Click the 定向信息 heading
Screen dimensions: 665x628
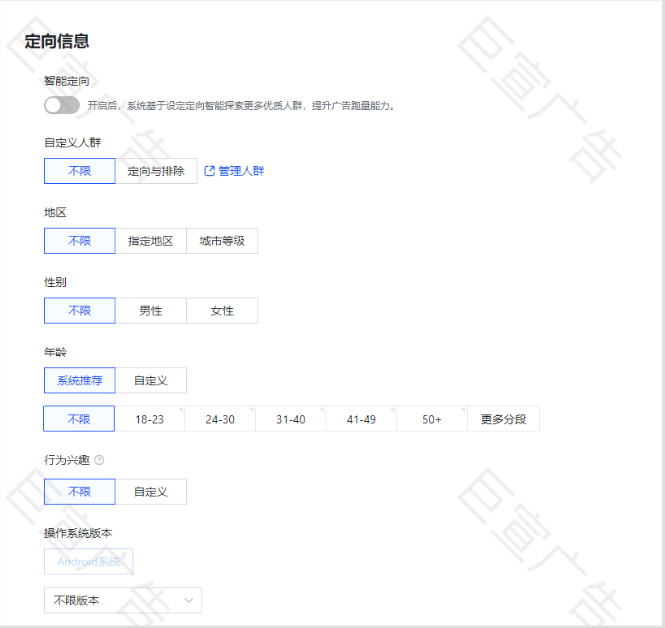(x=56, y=41)
